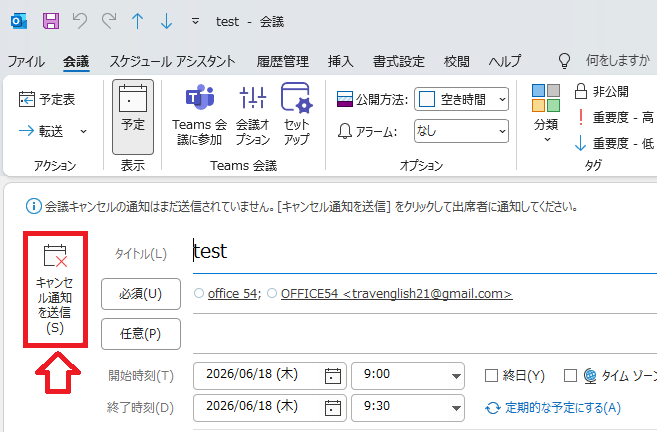Open 予定表 from the action group
This screenshot has width=657, height=432.
[x=47, y=99]
